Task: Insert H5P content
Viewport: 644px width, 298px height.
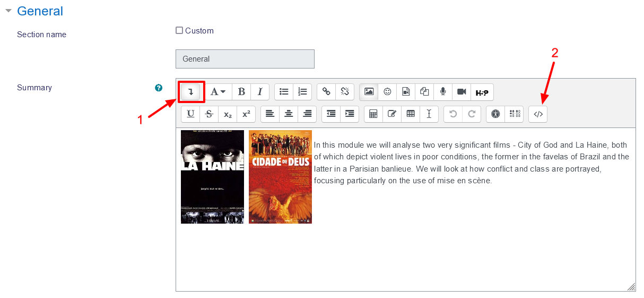Action: click(482, 92)
